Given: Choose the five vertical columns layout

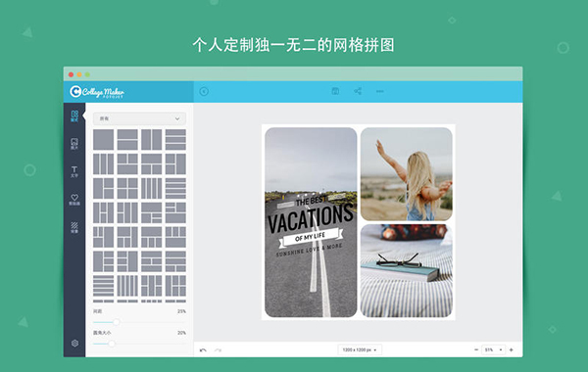Looking at the screenshot, I should 127,286.
